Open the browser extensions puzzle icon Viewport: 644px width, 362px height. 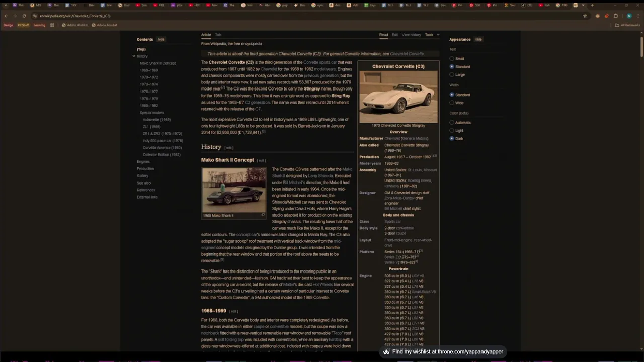coord(616,16)
